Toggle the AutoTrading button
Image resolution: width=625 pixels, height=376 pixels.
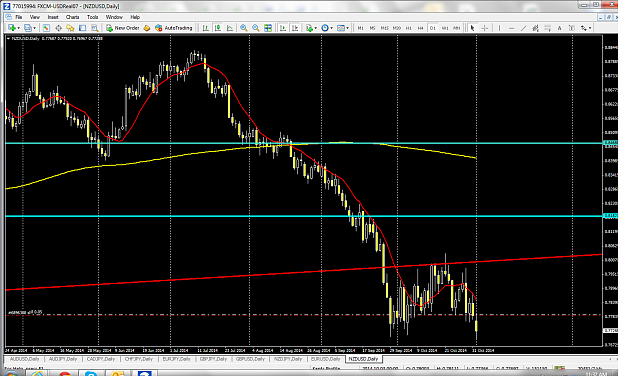(x=174, y=28)
